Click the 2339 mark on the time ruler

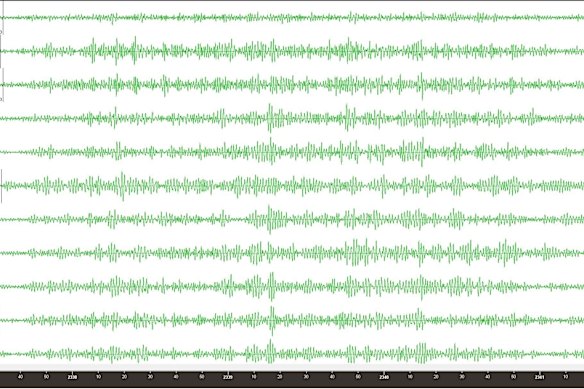tap(228, 377)
